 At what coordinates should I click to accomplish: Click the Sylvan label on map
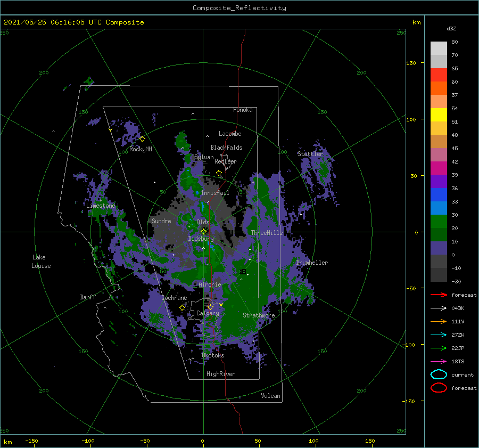tap(204, 158)
